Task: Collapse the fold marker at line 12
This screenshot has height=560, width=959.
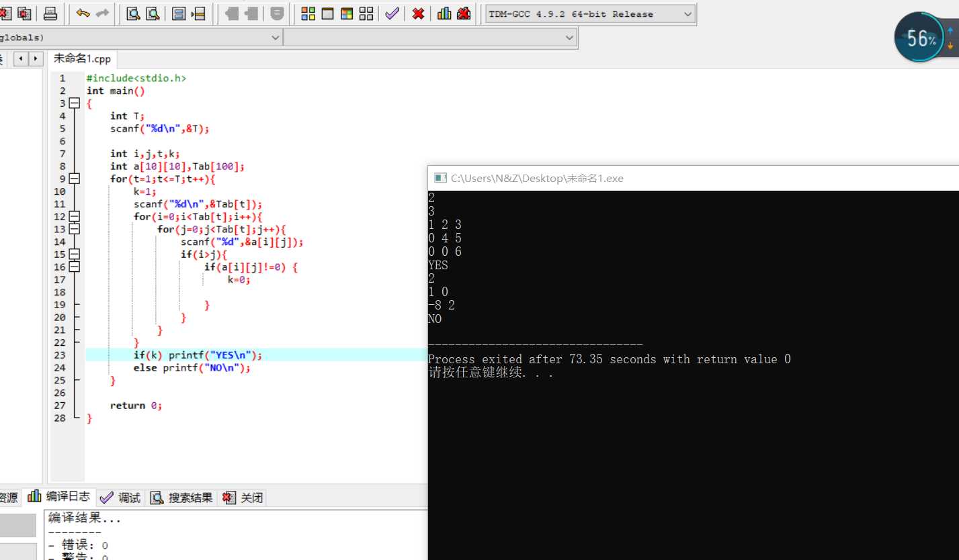Action: 74,216
